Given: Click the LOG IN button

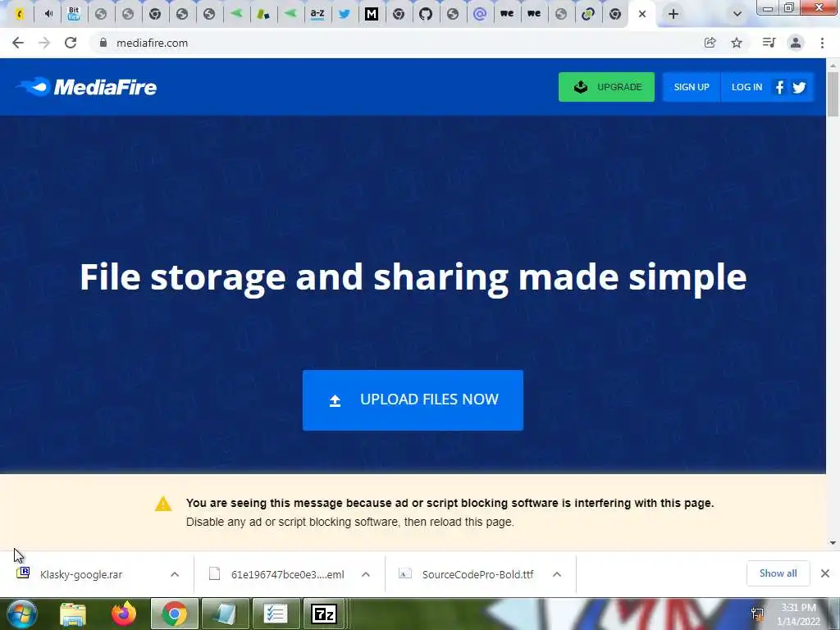Looking at the screenshot, I should click(x=746, y=87).
